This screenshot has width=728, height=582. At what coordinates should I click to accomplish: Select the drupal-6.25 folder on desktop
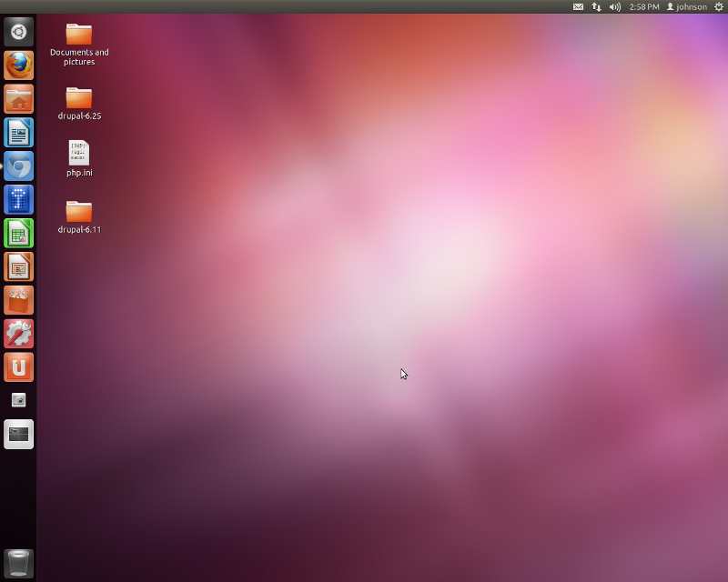click(x=79, y=97)
